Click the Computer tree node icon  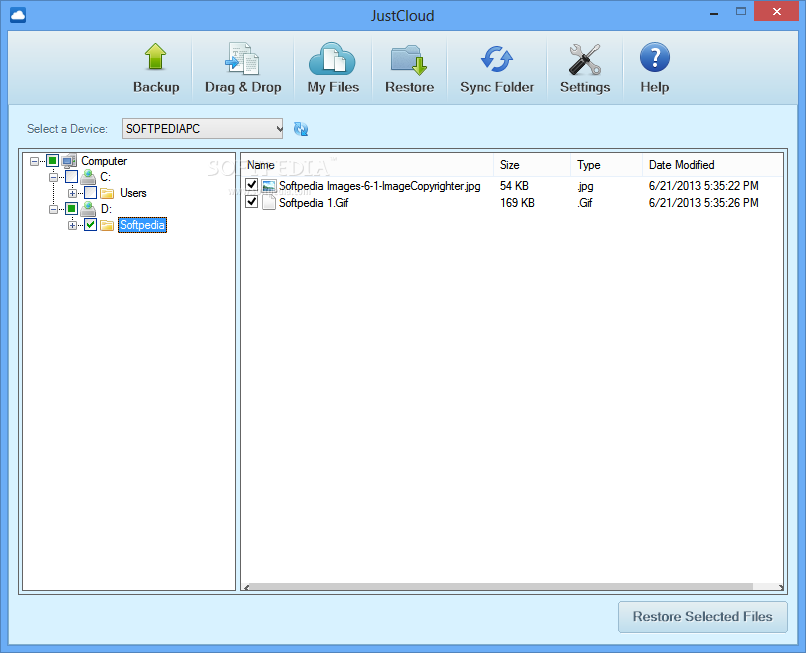(69, 161)
